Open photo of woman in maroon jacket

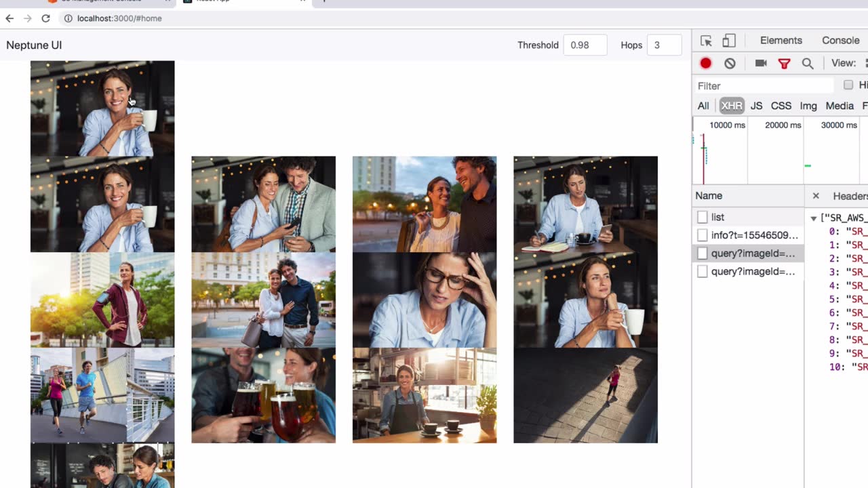102,300
